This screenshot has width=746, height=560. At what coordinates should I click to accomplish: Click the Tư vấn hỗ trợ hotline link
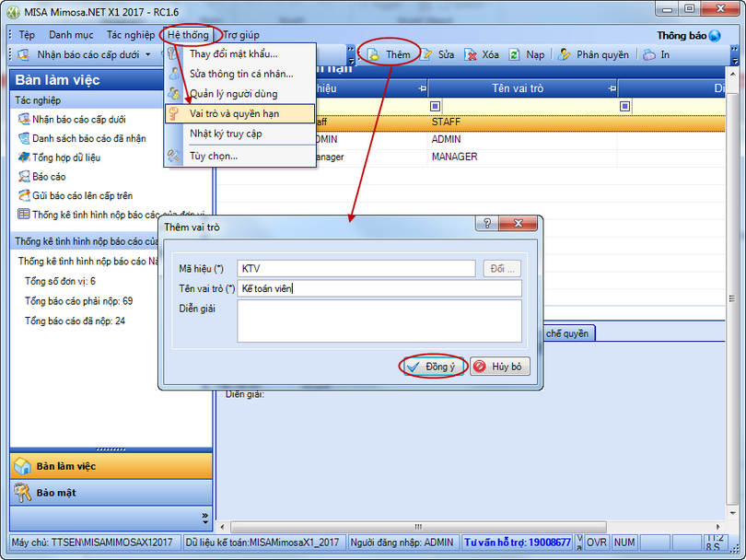[x=518, y=542]
